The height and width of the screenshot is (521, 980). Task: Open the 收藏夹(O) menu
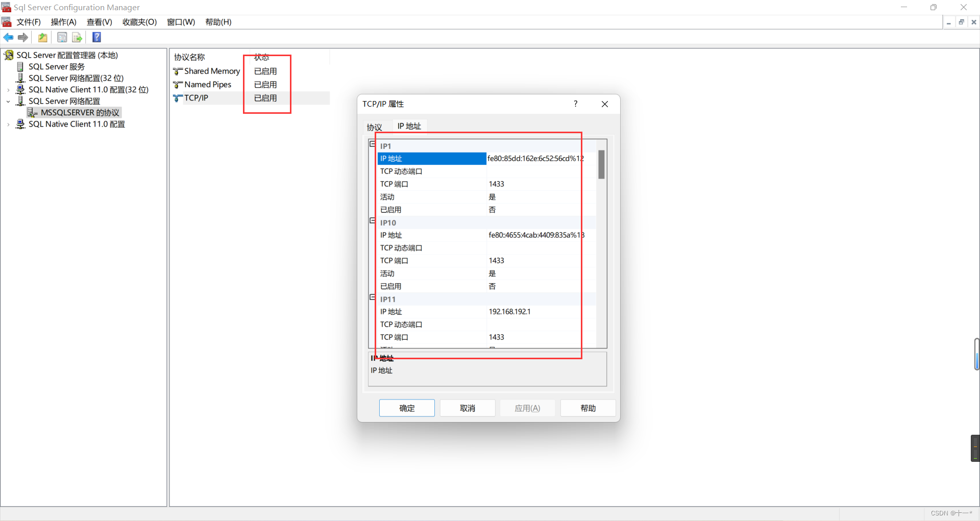click(x=139, y=22)
